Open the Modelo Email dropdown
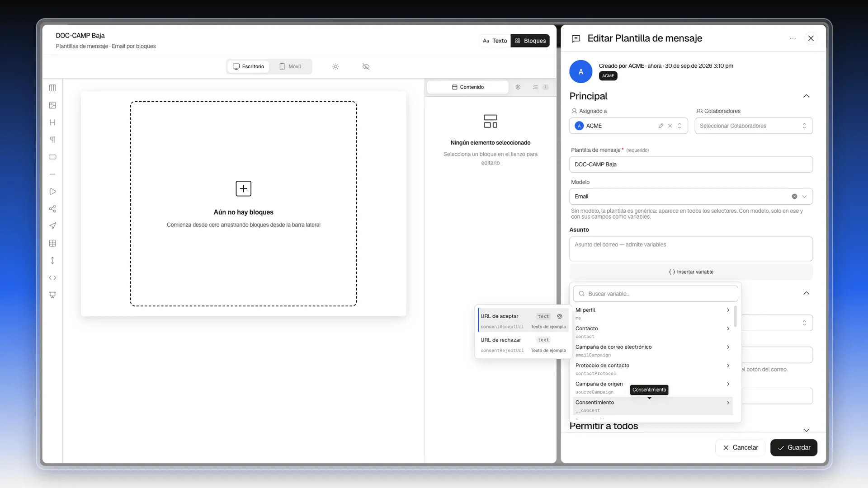This screenshot has width=868, height=488. click(691, 197)
